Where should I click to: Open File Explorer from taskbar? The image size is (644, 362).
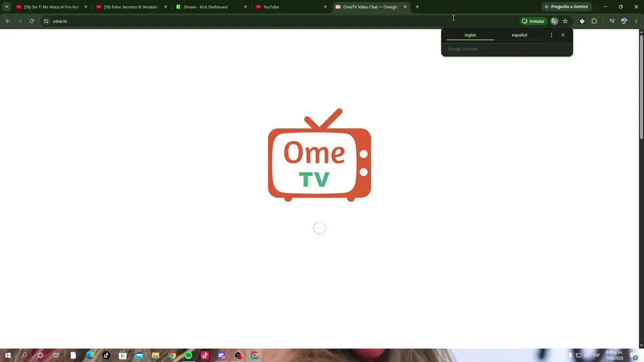click(155, 355)
